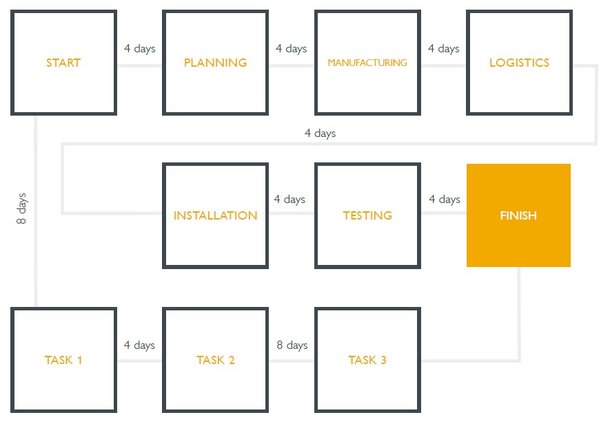Click the TESTING box

click(x=367, y=215)
